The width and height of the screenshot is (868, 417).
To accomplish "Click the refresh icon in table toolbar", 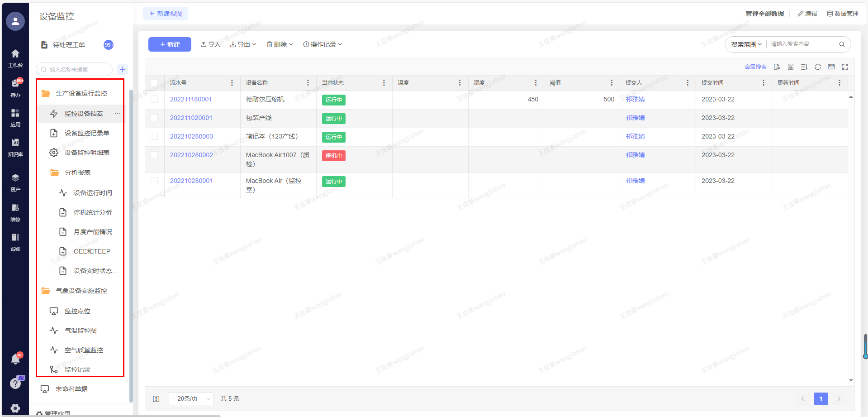I will click(817, 67).
